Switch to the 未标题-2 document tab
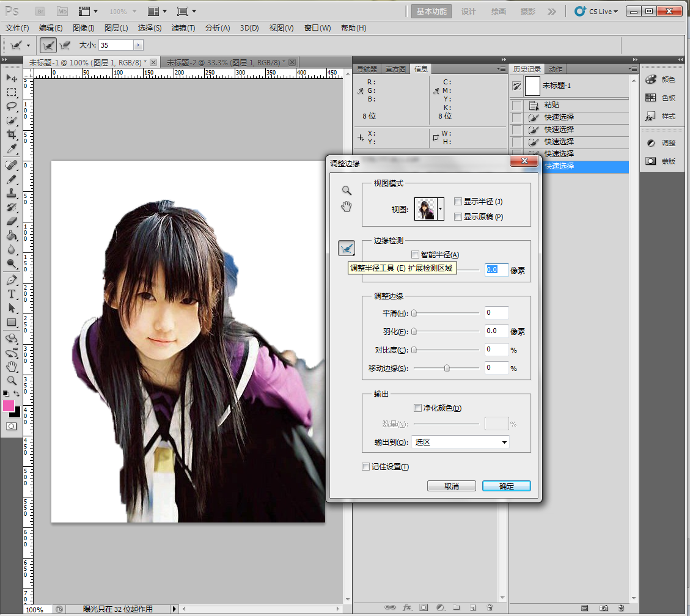Image resolution: width=690 pixels, height=616 pixels. pyautogui.click(x=226, y=62)
